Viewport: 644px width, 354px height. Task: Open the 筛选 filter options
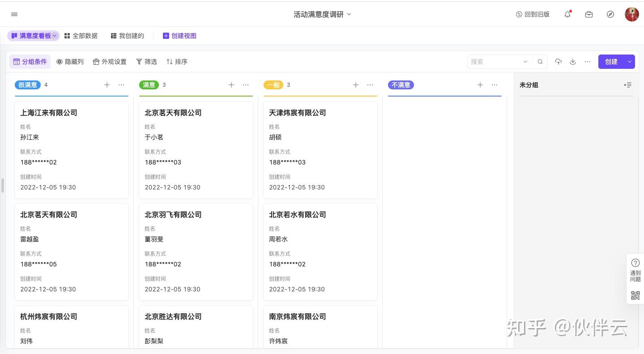146,62
